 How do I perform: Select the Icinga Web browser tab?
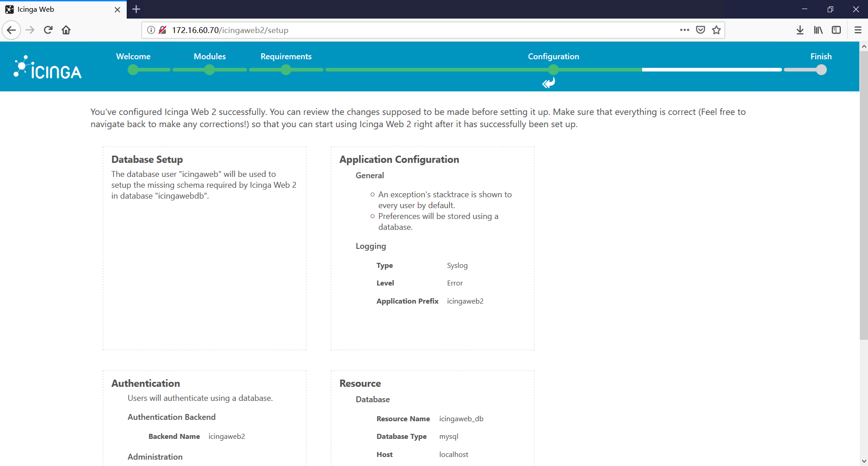point(63,10)
